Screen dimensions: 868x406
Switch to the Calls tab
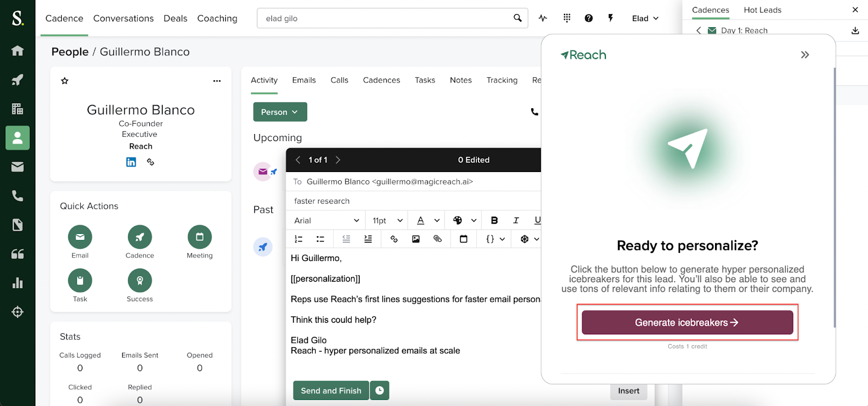(x=340, y=80)
